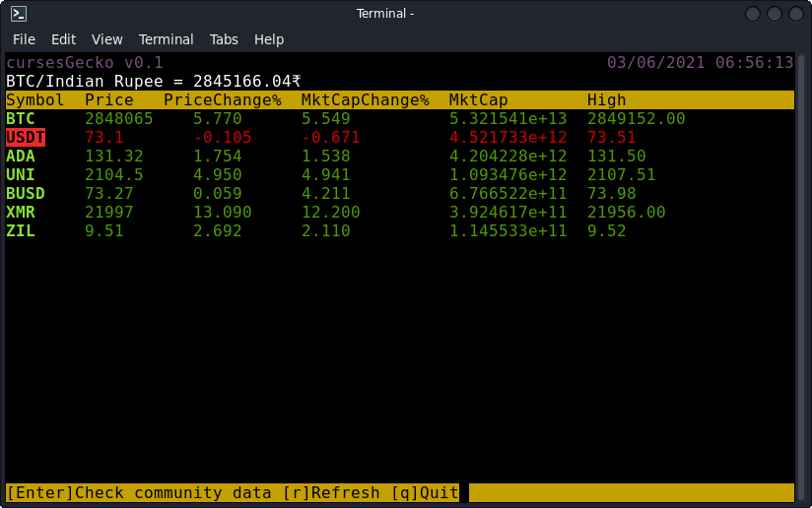Open the Tabs menu
812x508 pixels.
(224, 39)
